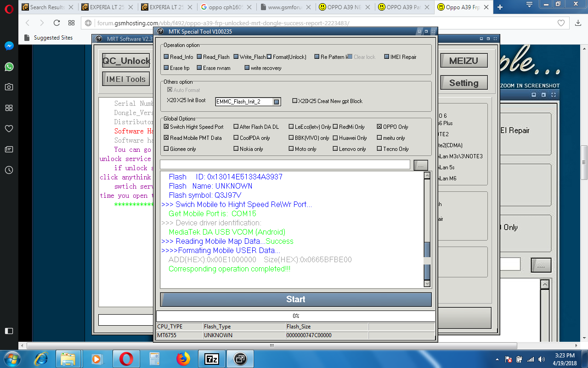Open the 7-Zip taskbar icon
Image resolution: width=588 pixels, height=368 pixels.
pyautogui.click(x=211, y=359)
